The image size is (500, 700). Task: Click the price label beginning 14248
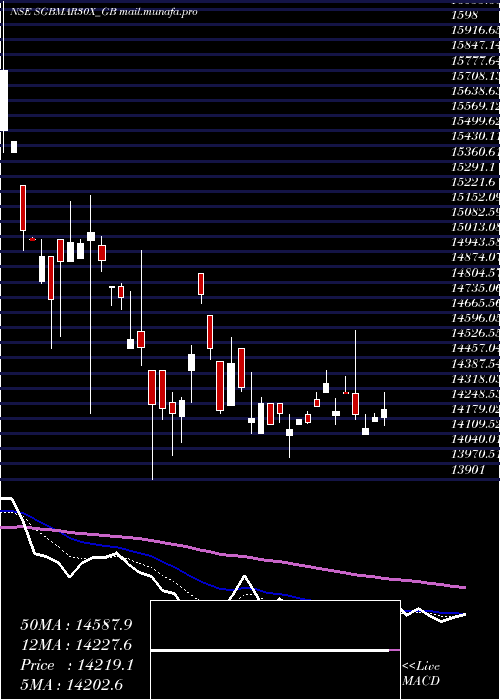[x=475, y=395]
